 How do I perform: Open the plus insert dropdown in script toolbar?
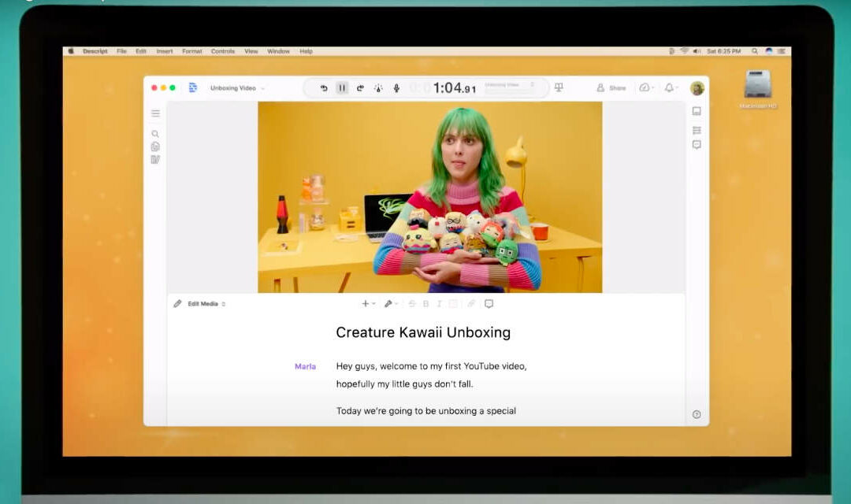367,304
